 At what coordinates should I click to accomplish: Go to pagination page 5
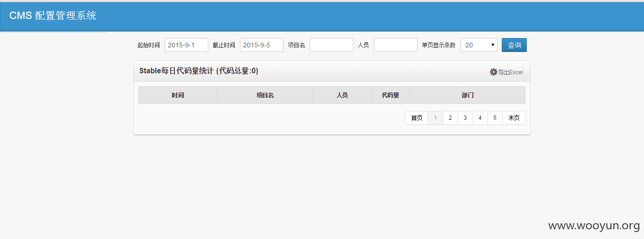coord(495,118)
